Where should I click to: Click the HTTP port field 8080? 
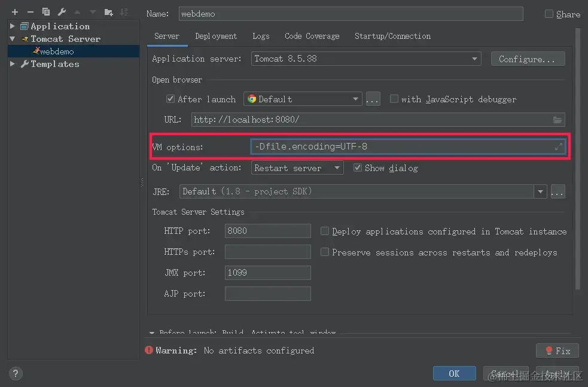coord(268,231)
